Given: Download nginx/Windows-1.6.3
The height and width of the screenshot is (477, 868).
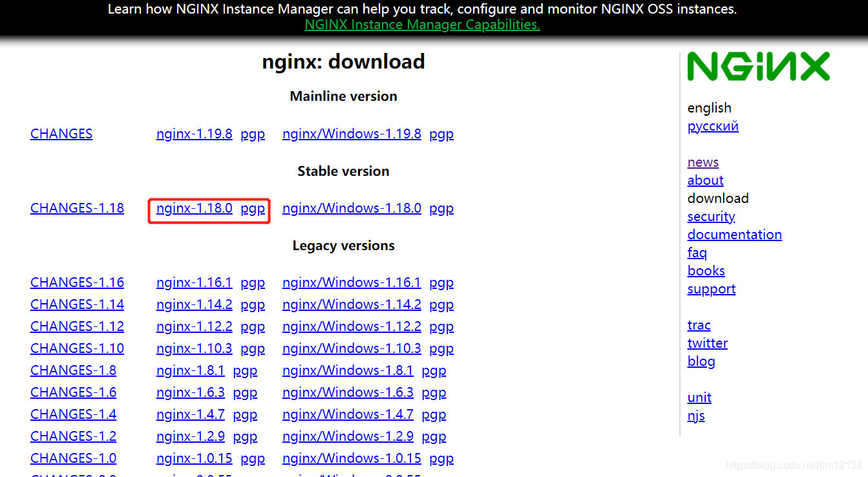Looking at the screenshot, I should pos(348,392).
